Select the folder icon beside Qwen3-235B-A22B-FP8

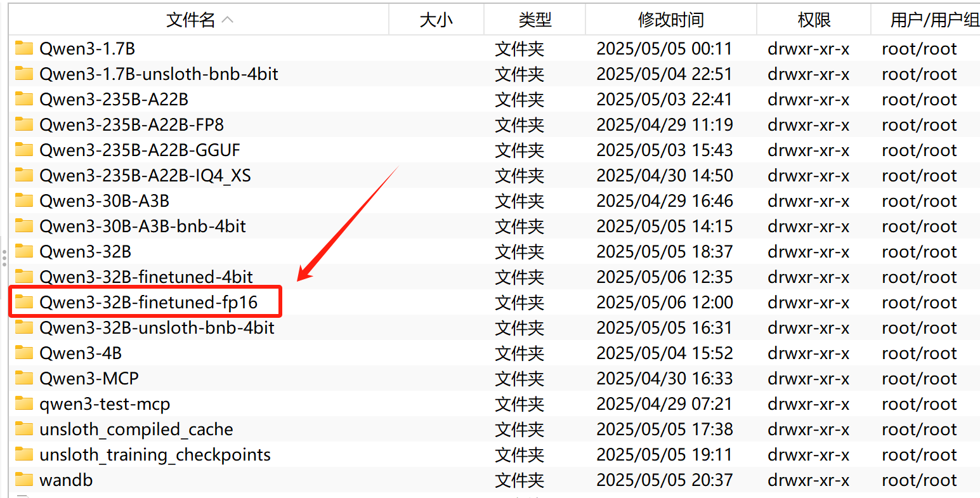click(x=24, y=124)
